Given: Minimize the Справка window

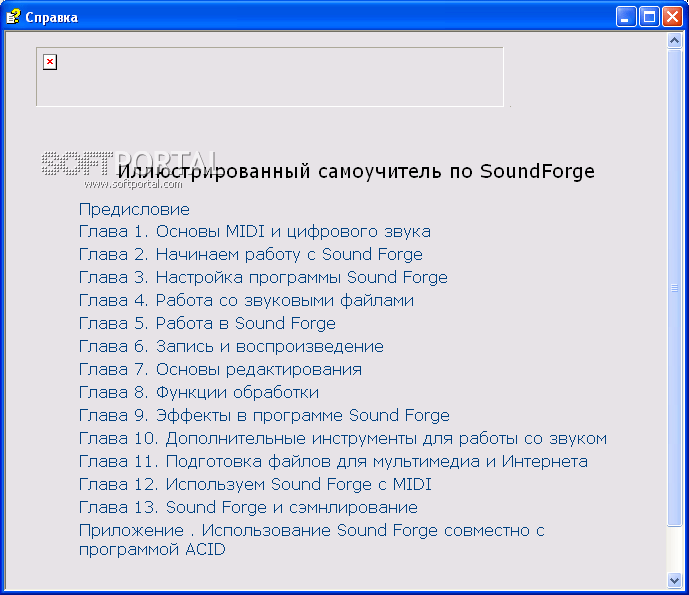Looking at the screenshot, I should pos(626,17).
